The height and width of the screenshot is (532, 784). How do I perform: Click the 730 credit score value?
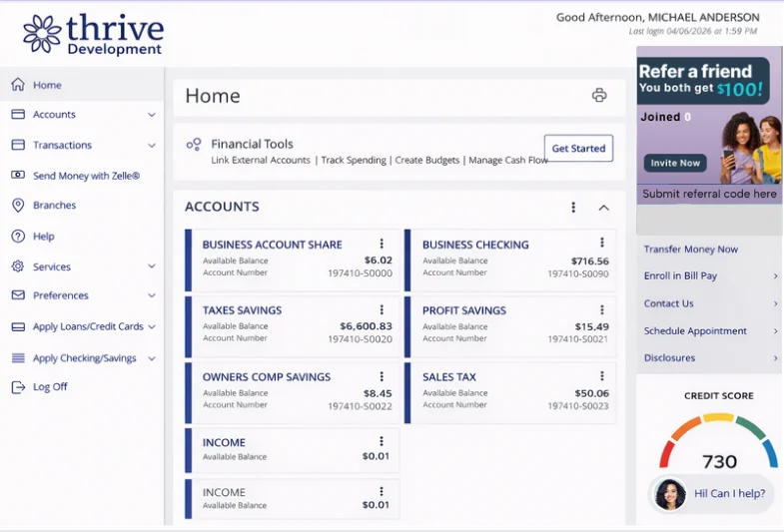coord(719,461)
